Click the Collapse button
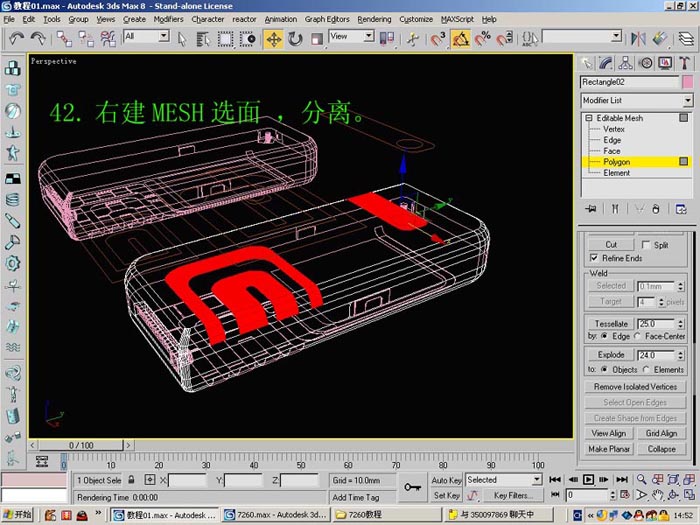700x525 pixels. pyautogui.click(x=662, y=449)
